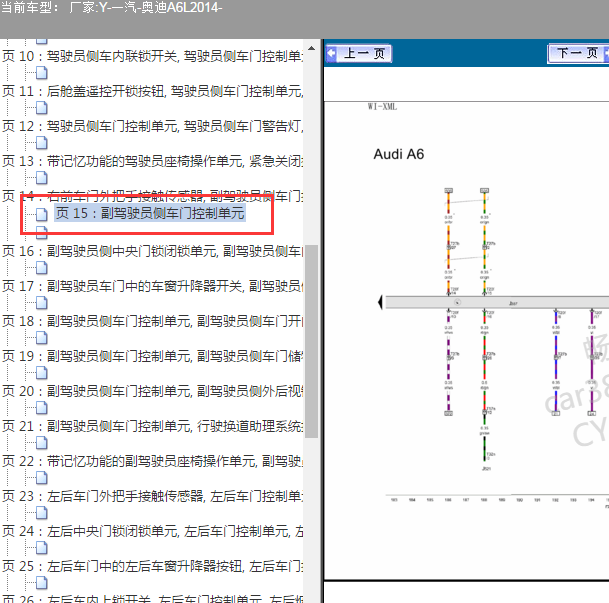The width and height of the screenshot is (609, 603).
Task: Open tree row 页 13 带记忆功能的驾驶员座椅操作单元
Action: click(x=152, y=161)
